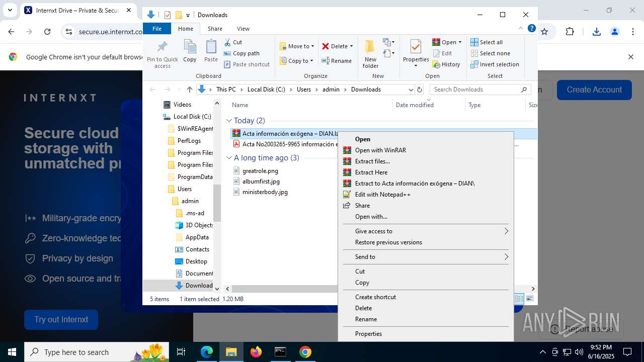Choose context menu Properties
The width and height of the screenshot is (644, 362).
pos(426,334)
